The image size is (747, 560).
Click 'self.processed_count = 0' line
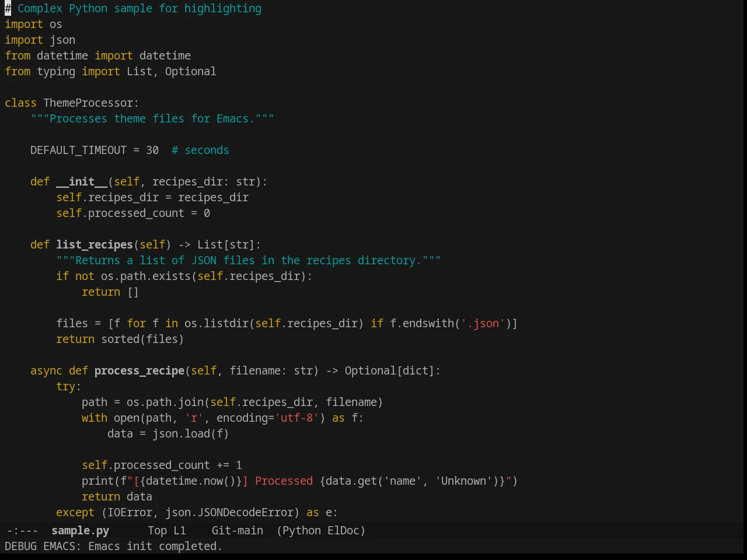[x=133, y=213]
